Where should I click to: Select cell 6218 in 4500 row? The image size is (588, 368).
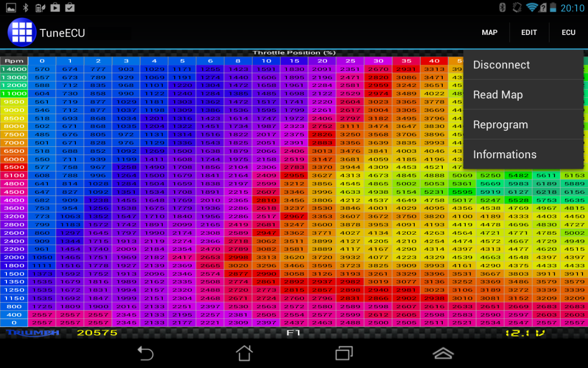(546, 192)
